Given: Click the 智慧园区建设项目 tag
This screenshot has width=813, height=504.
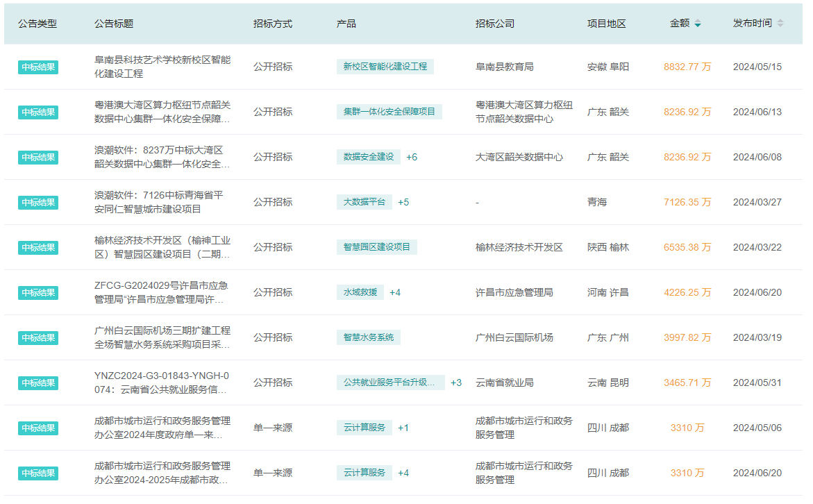Looking at the screenshot, I should 378,247.
